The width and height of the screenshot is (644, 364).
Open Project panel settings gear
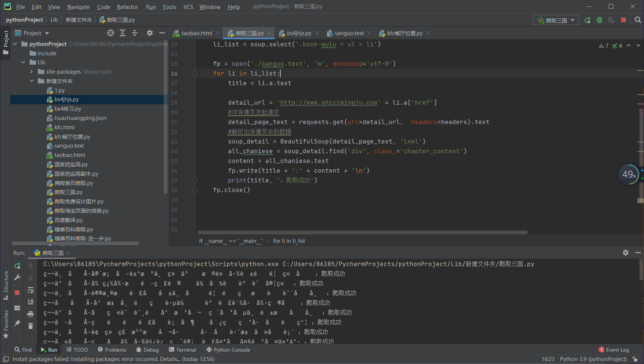point(150,33)
